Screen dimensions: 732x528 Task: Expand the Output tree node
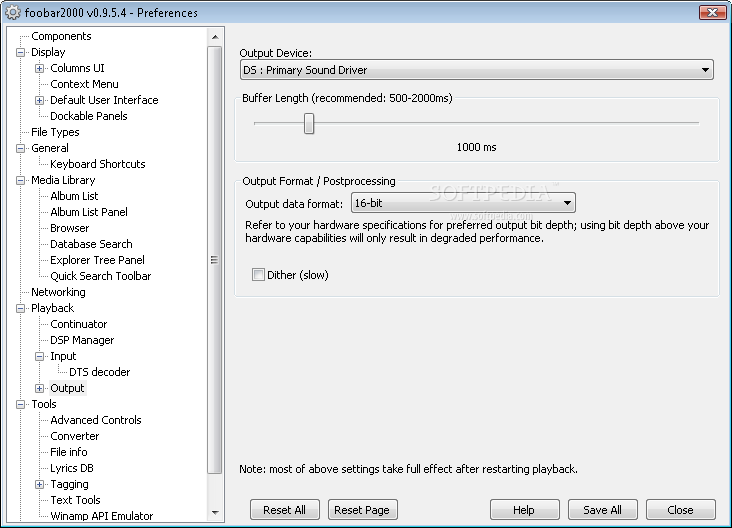[x=39, y=388]
